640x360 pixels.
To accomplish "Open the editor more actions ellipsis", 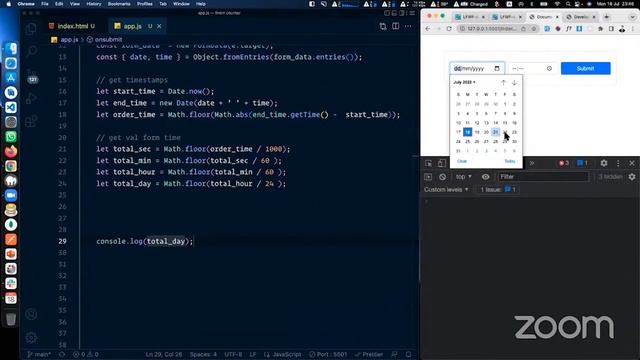I will (408, 26).
